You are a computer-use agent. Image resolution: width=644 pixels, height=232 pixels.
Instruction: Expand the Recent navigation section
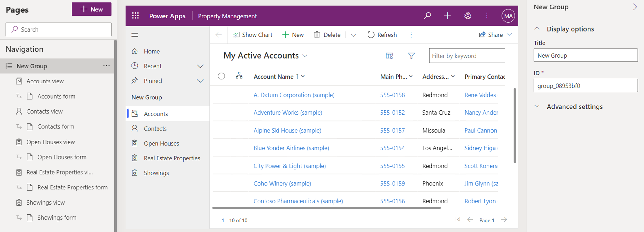[200, 66]
